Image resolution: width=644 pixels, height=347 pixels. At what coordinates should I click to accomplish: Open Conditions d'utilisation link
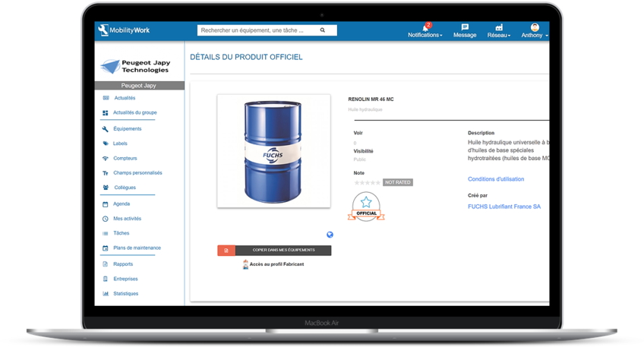(496, 179)
